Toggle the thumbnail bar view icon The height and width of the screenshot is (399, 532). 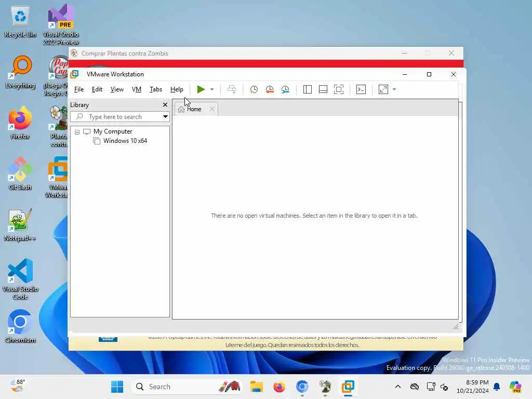(x=323, y=89)
